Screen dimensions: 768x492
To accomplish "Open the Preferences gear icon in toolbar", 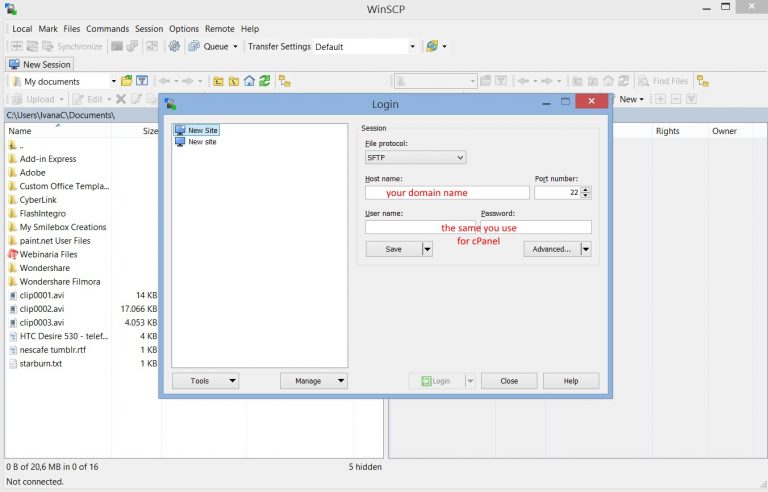I will [x=175, y=46].
